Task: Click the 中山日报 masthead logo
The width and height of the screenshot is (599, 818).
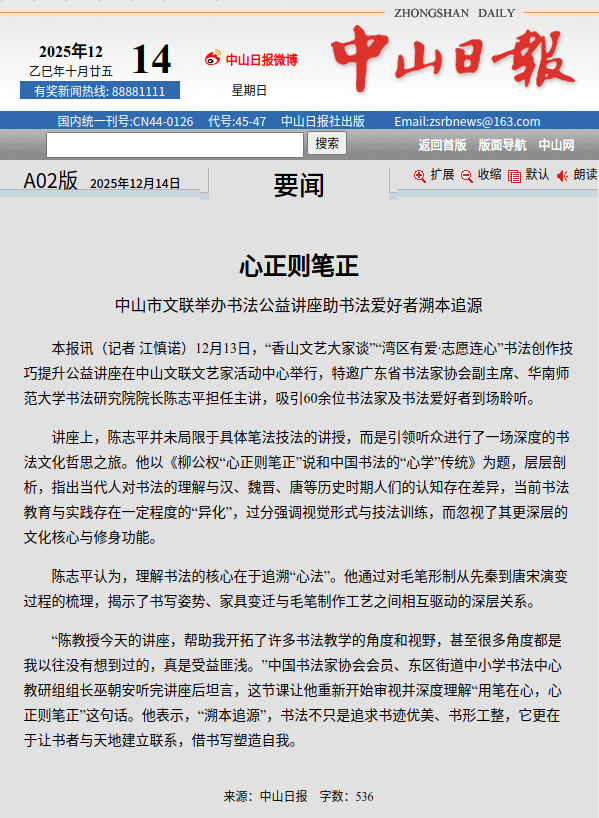Action: click(x=453, y=57)
